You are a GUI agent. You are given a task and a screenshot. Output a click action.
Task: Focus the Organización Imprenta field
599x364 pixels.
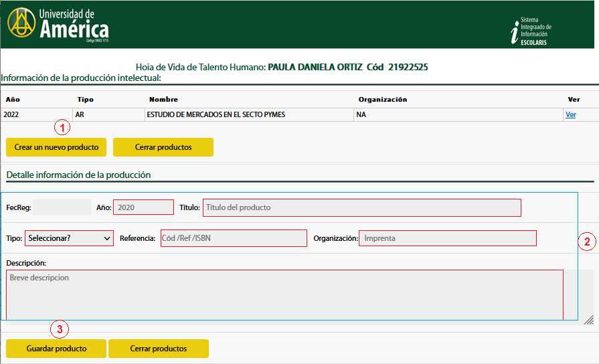coord(447,238)
